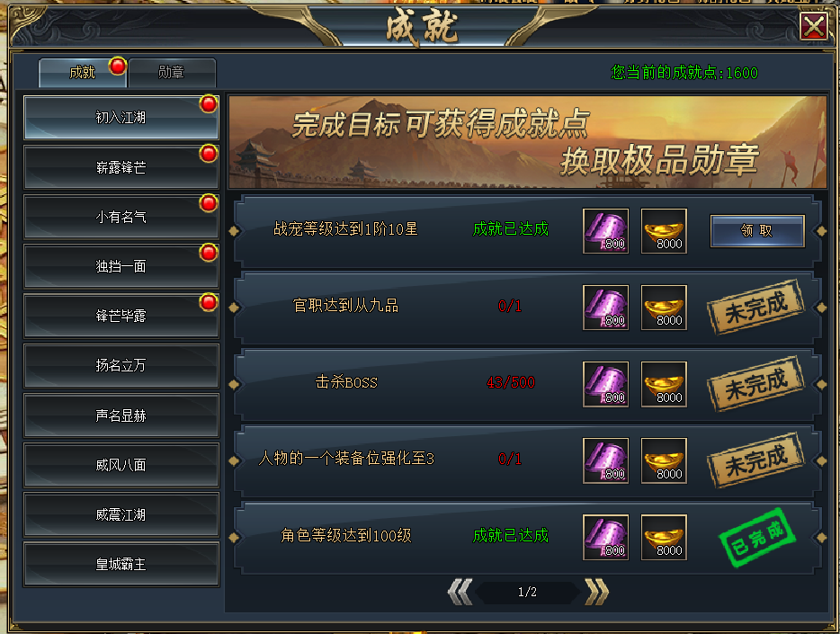
Task: Select 崭露锋芒 achievement category
Action: [x=121, y=167]
